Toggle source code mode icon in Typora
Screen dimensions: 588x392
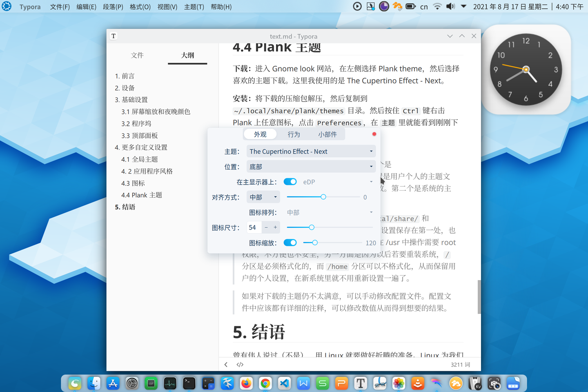click(240, 364)
